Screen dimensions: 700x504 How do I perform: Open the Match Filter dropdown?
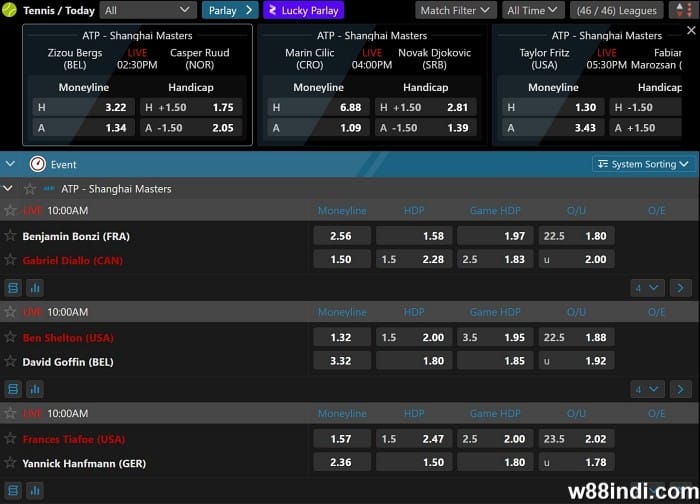point(455,11)
